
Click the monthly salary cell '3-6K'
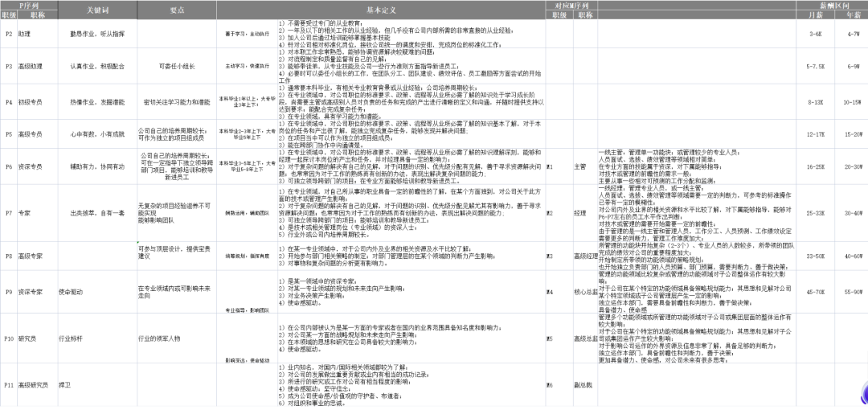pos(816,34)
